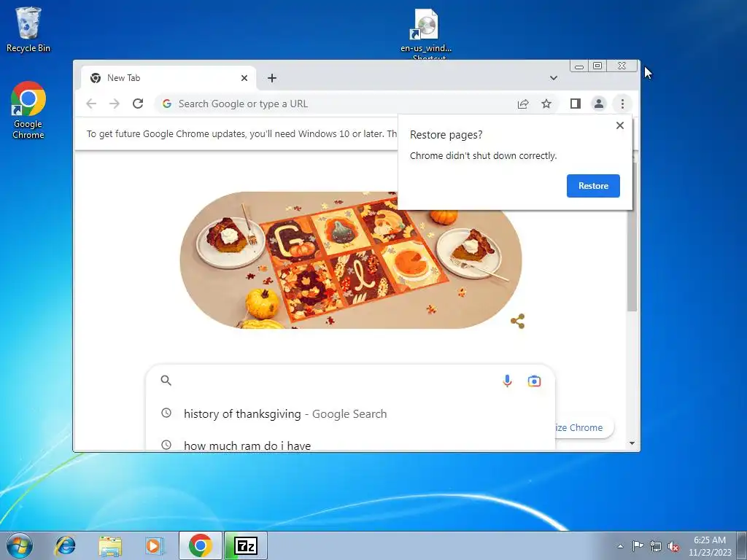The image size is (747, 560).
Task: Minimize the Chrome window
Action: point(578,66)
